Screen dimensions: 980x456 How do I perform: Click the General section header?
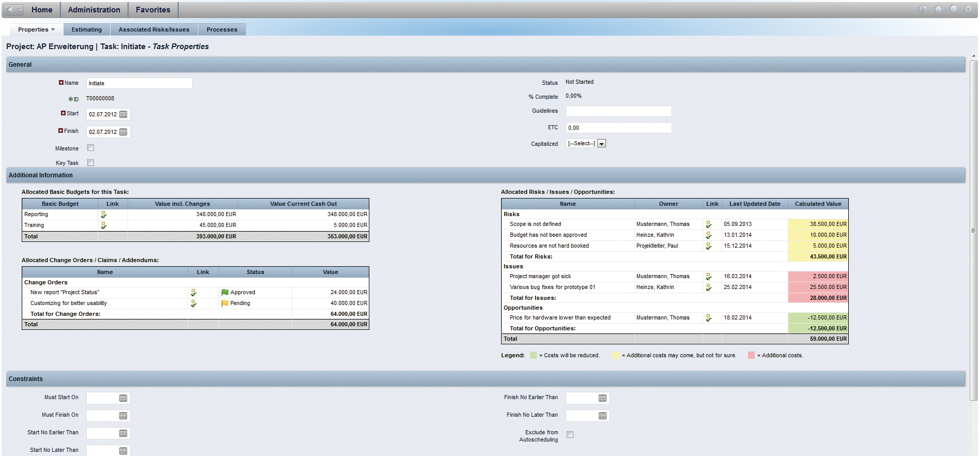click(x=486, y=65)
